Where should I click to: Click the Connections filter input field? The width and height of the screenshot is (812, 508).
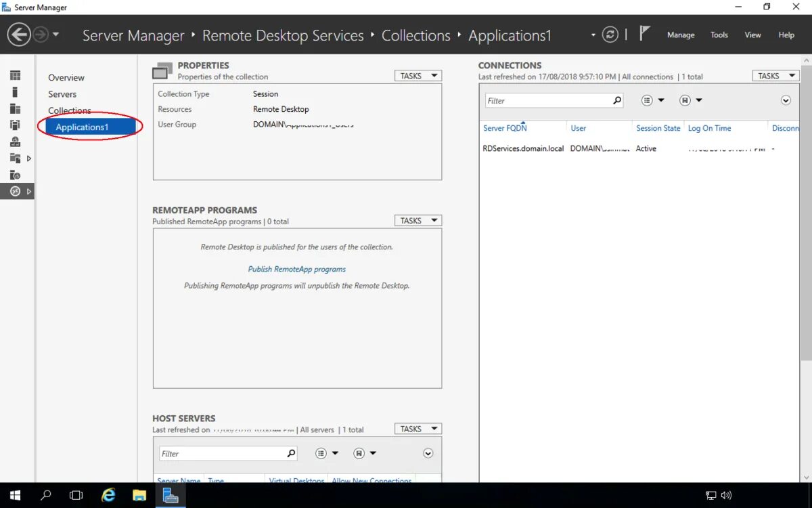tap(548, 100)
